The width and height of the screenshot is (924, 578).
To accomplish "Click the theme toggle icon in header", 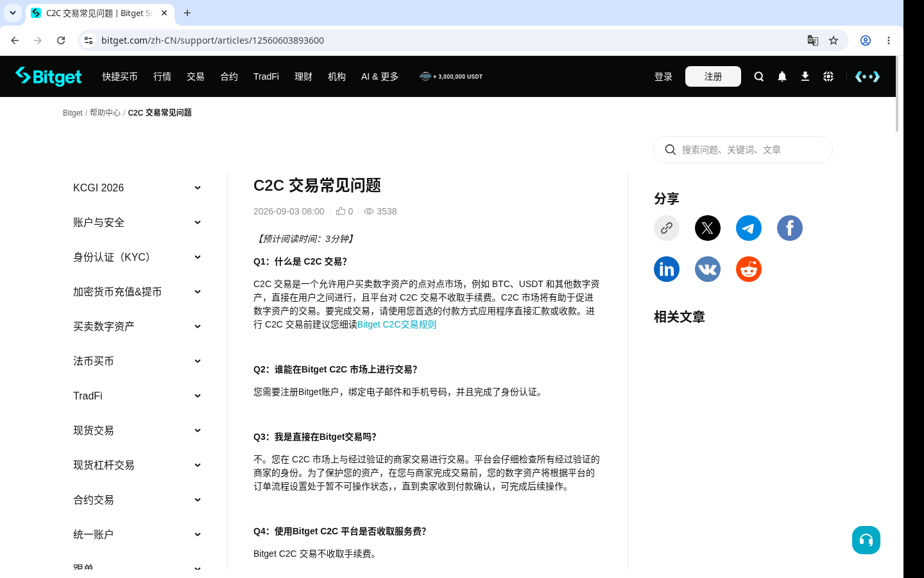I will coord(868,76).
